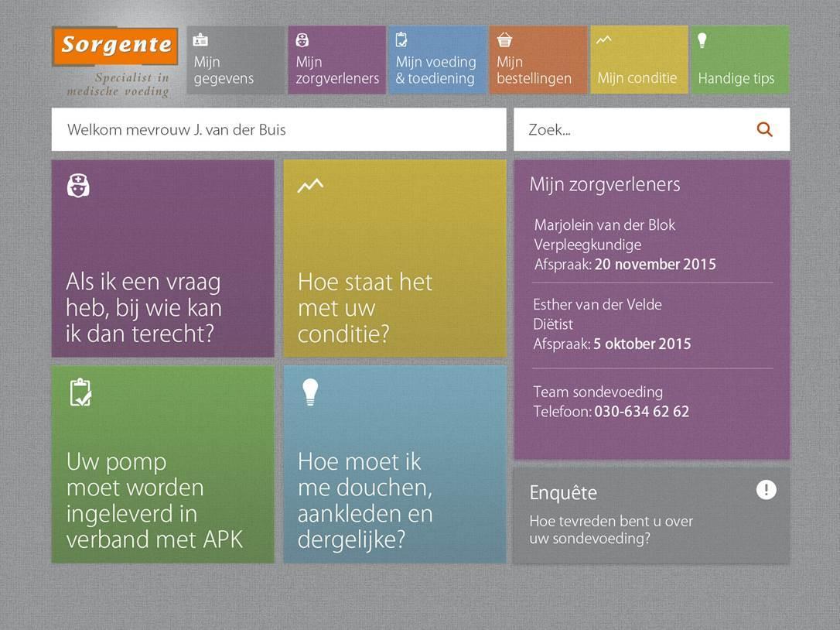Click the exclamation mark icon in Enquête

click(766, 490)
